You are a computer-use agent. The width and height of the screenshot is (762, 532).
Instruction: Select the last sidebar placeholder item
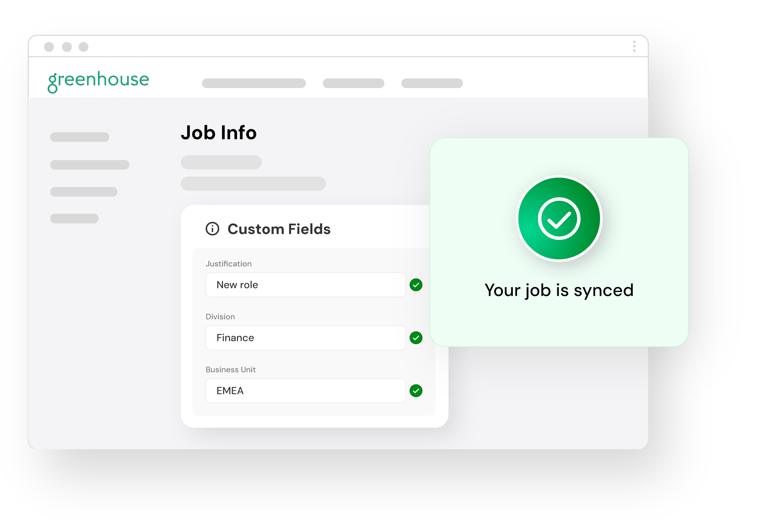point(74,218)
